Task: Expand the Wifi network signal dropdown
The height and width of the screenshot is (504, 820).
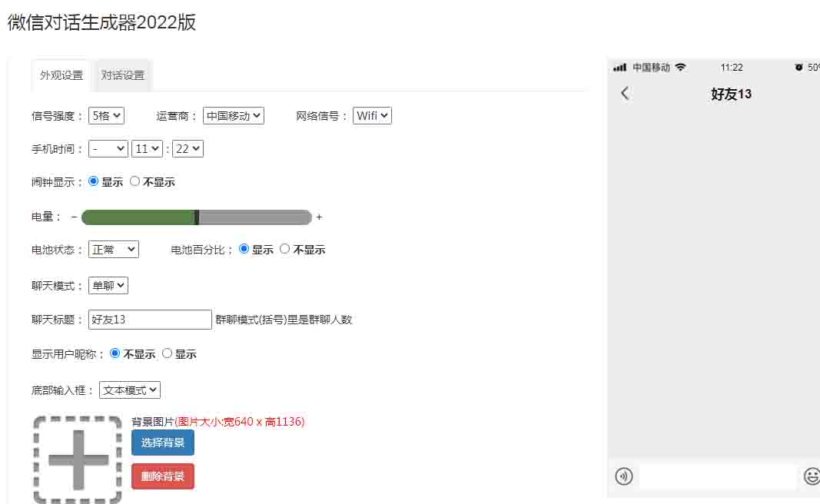Action: coord(373,116)
